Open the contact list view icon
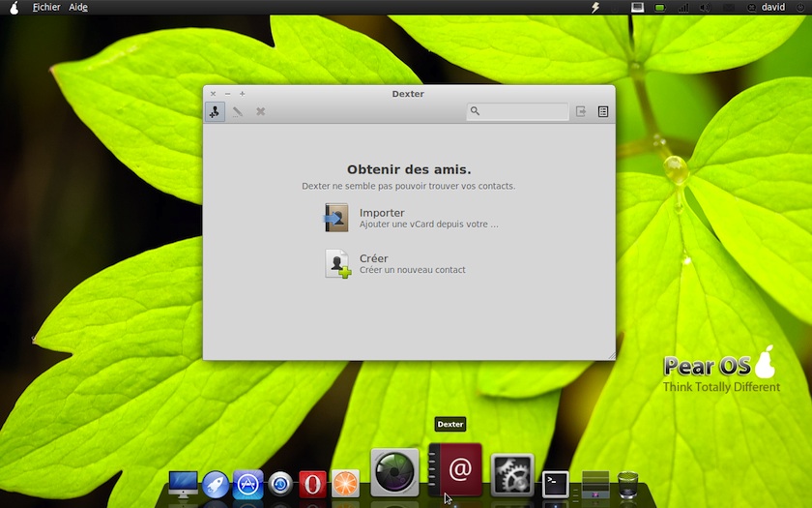 pos(603,111)
